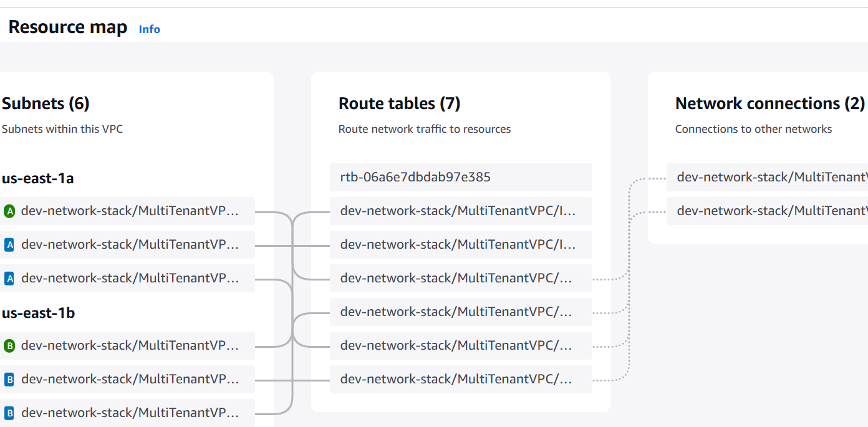
Task: Click the us-east-1b availability zone label
Action: 39,313
